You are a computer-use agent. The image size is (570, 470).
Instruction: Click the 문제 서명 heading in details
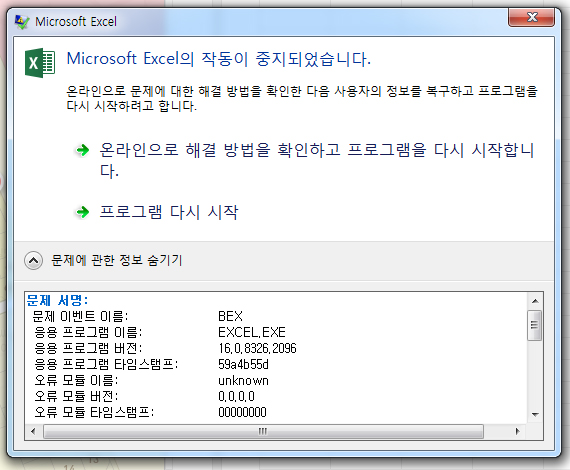57,300
